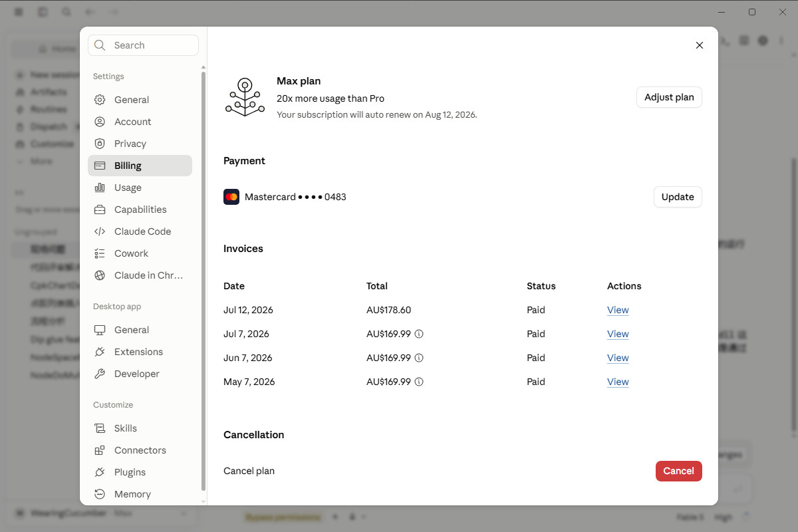View the May 7, 2026 invoice
The width and height of the screenshot is (798, 532).
[x=618, y=382]
